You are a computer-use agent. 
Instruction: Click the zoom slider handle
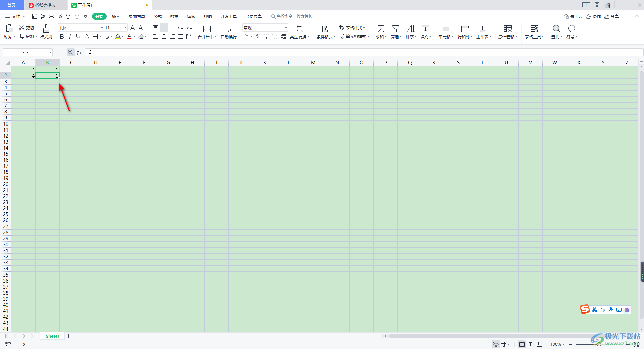pyautogui.click(x=599, y=344)
